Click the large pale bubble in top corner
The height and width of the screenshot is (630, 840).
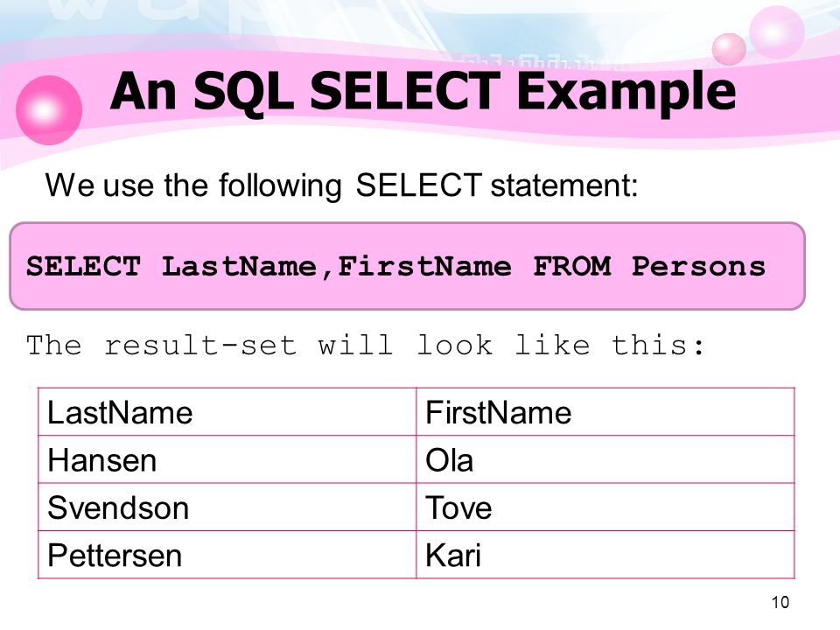pyautogui.click(x=776, y=31)
